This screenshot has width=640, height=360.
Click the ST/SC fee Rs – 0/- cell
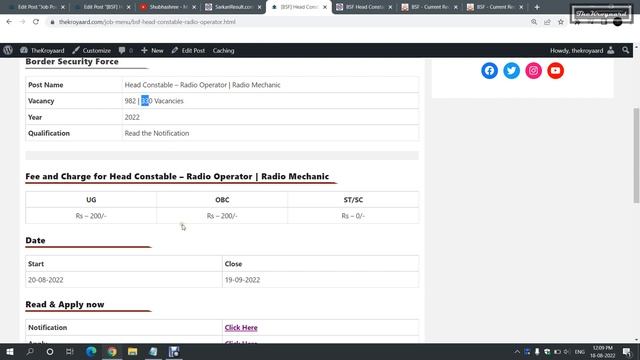(x=353, y=216)
